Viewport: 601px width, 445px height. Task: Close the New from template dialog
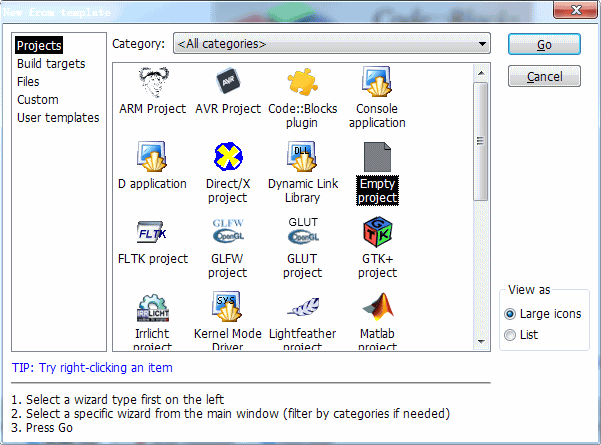pyautogui.click(x=575, y=10)
